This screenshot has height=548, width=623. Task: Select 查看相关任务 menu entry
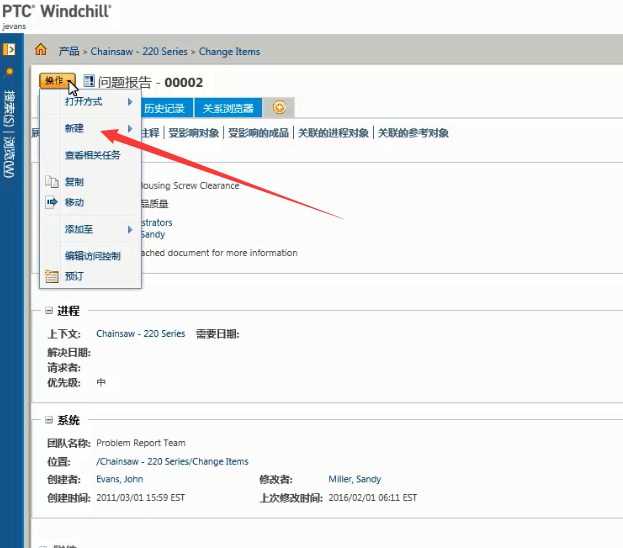[x=92, y=155]
